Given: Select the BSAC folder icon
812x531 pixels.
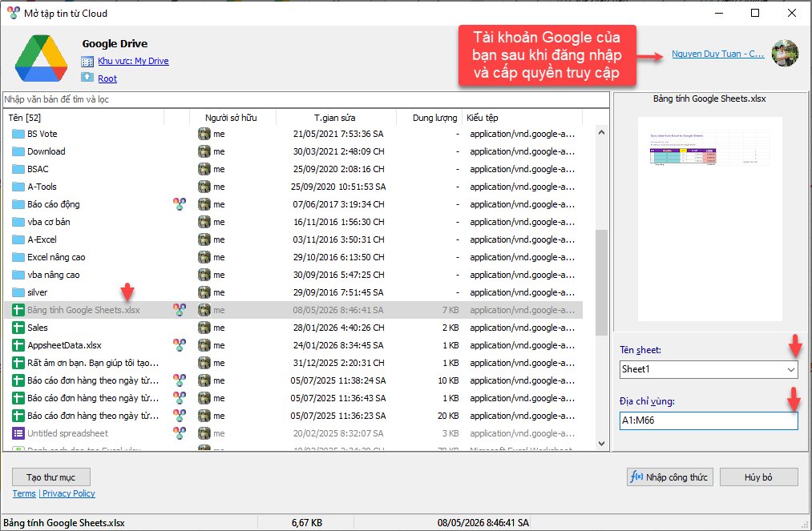Looking at the screenshot, I should (x=18, y=169).
